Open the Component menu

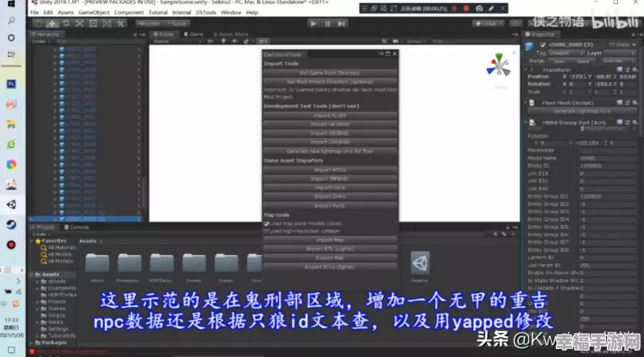(x=129, y=12)
